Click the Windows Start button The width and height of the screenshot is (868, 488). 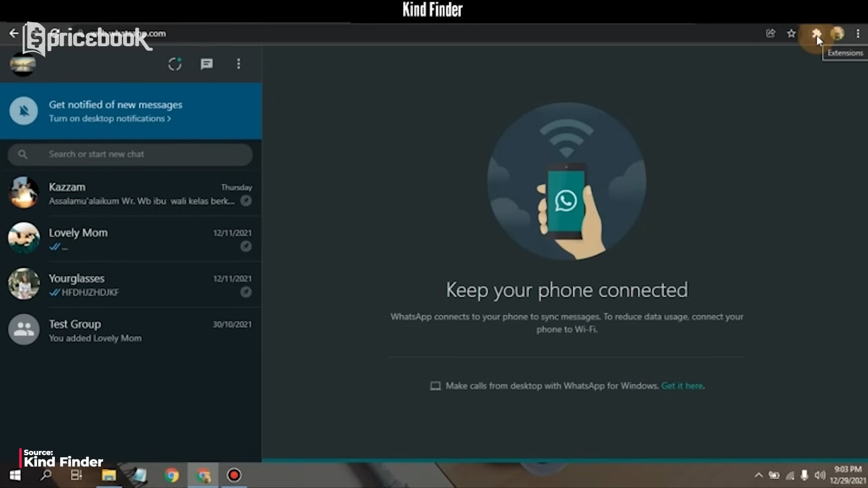(x=15, y=475)
